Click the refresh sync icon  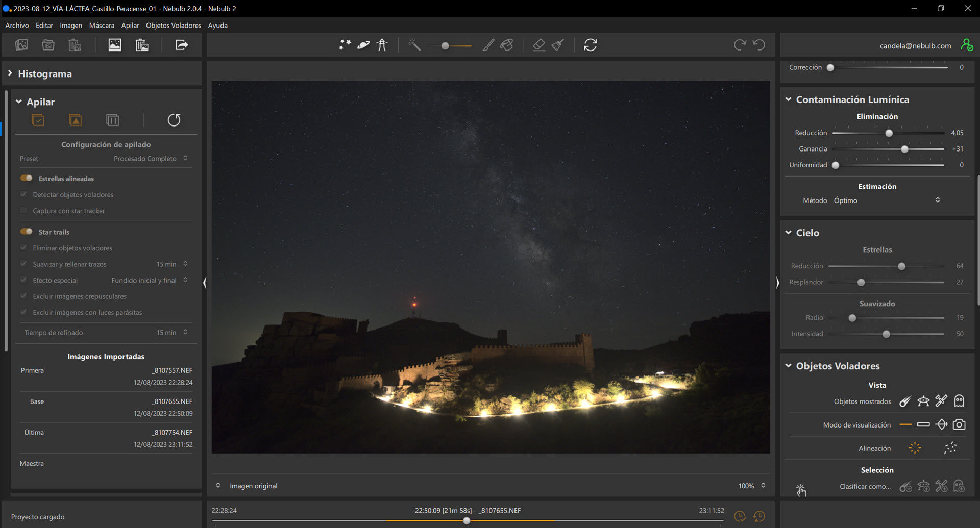(x=590, y=45)
